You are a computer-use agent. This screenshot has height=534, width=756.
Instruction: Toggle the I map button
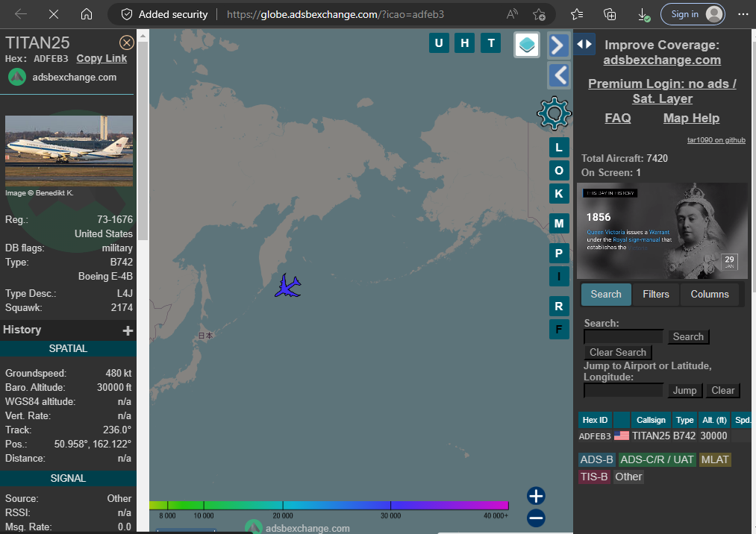pyautogui.click(x=559, y=277)
